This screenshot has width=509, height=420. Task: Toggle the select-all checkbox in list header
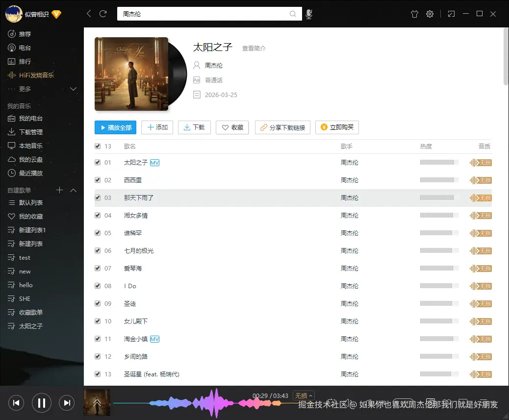click(x=98, y=146)
